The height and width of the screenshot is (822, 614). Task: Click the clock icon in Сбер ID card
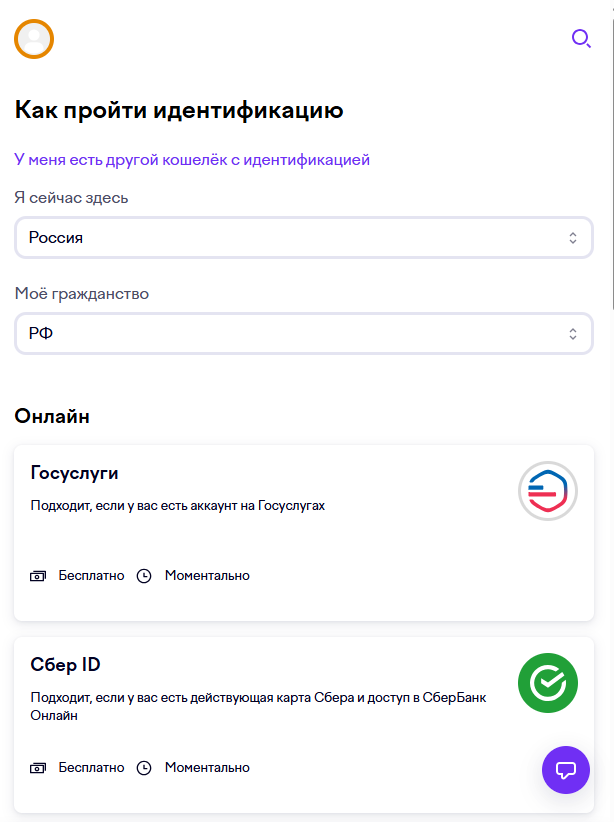coord(144,768)
